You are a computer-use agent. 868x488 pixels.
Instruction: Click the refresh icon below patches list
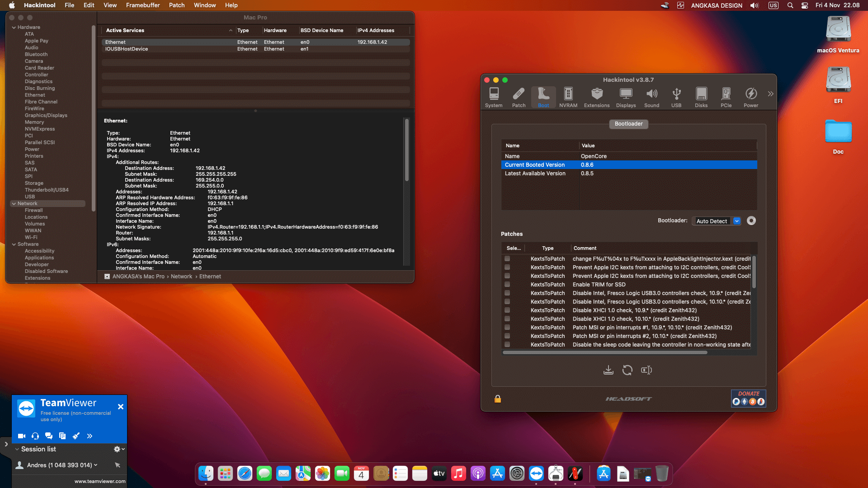click(627, 370)
